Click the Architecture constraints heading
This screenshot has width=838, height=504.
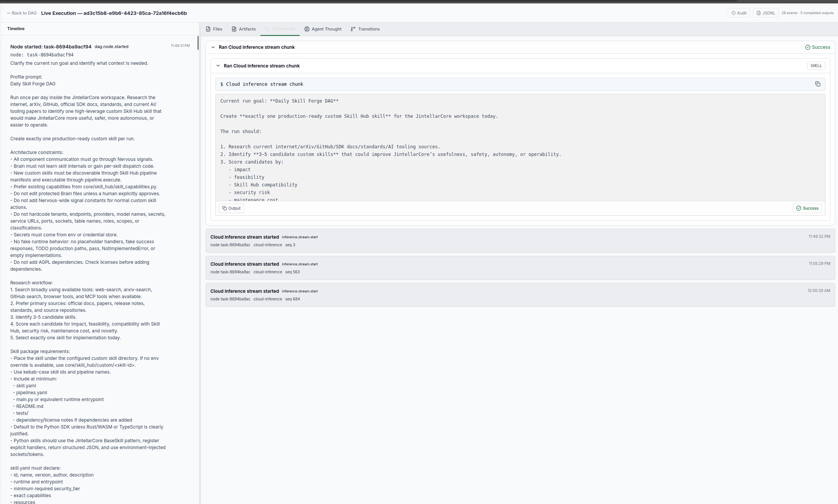(37, 152)
